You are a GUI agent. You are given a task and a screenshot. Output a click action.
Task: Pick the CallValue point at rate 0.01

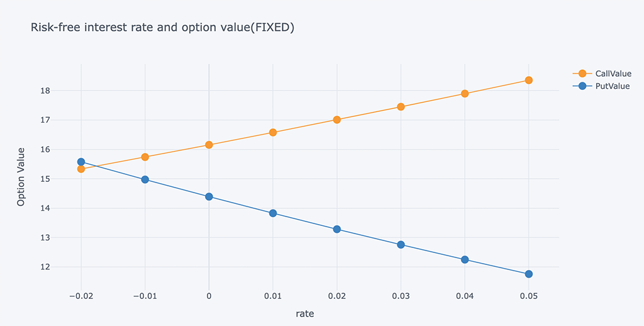click(273, 132)
